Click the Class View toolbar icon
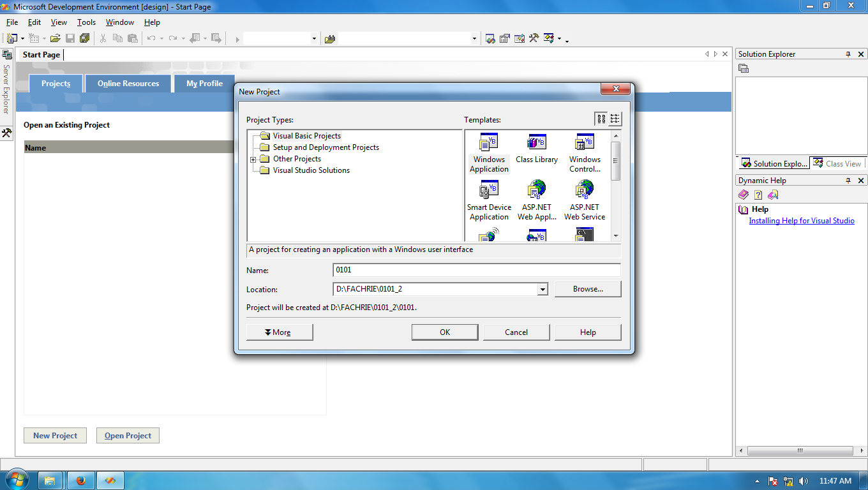 point(549,39)
